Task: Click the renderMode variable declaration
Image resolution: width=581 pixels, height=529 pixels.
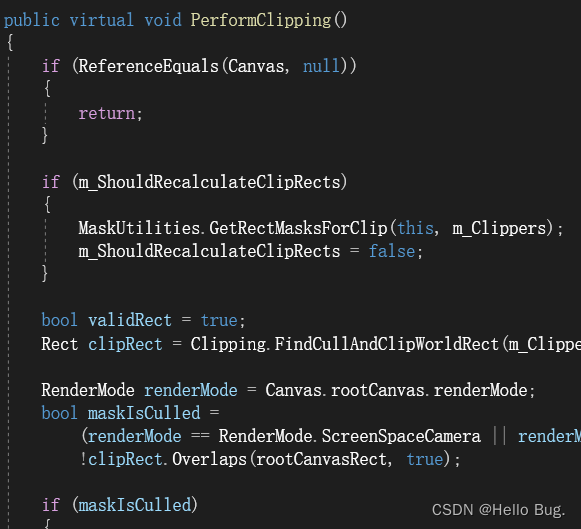Action: (190, 390)
